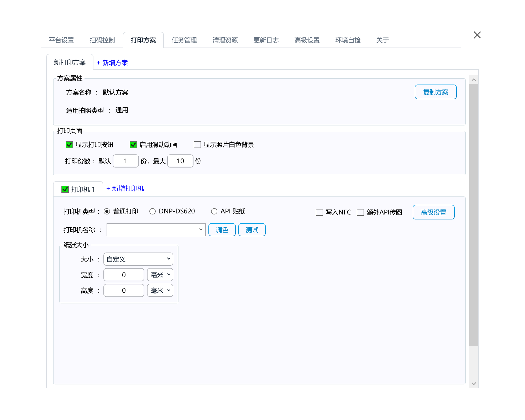This screenshot has width=525, height=420.
Task: Toggle the 打印机 1 checkbox
Action: coord(65,189)
